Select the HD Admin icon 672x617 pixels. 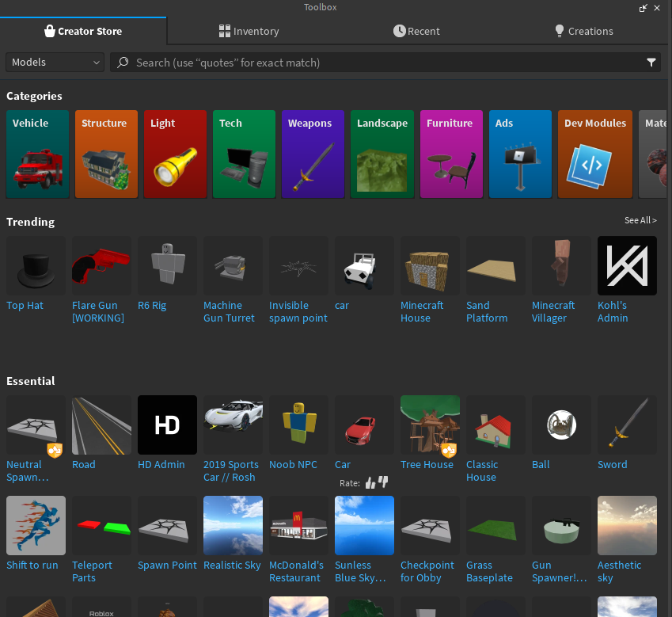coord(167,425)
